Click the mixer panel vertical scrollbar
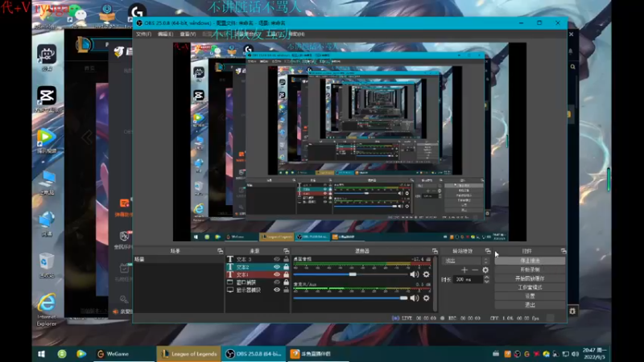The height and width of the screenshot is (362, 644). (x=435, y=283)
